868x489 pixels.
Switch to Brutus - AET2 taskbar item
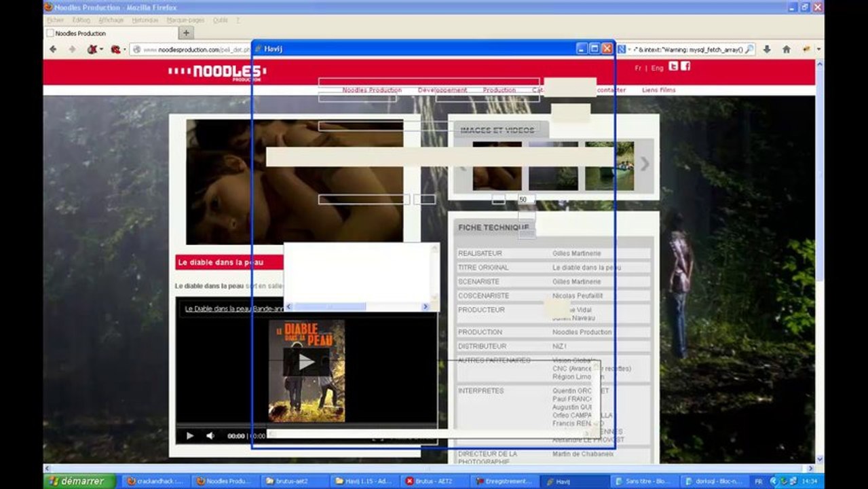coord(434,481)
